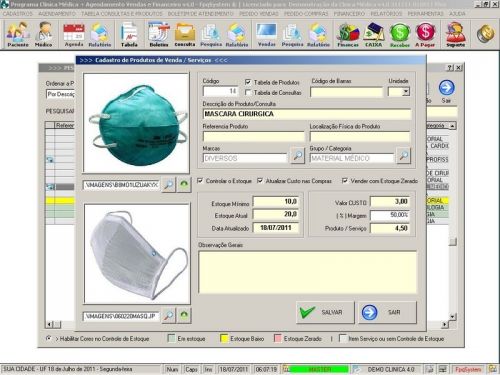Toggle the Controlar o Estoque checkbox

200,181
